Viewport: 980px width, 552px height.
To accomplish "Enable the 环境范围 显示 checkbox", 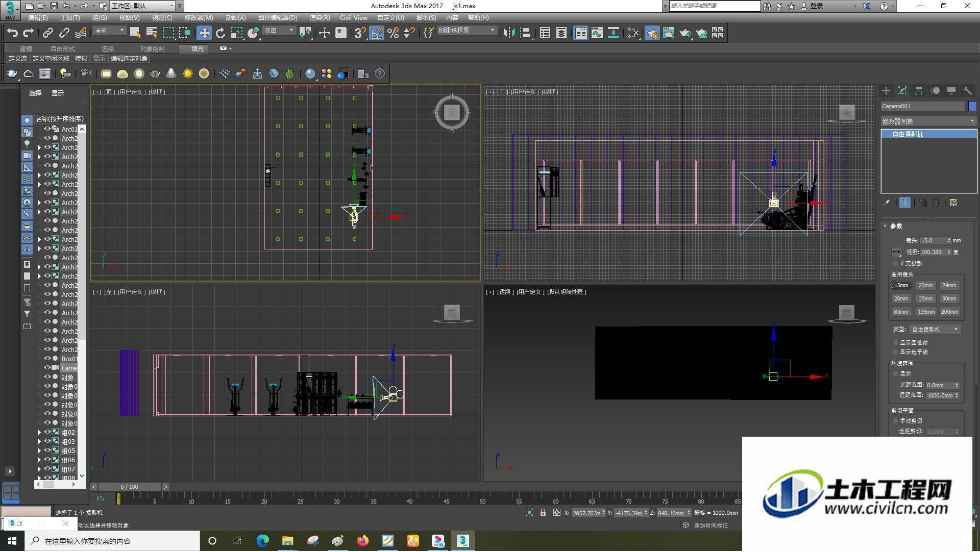I will [x=896, y=374].
